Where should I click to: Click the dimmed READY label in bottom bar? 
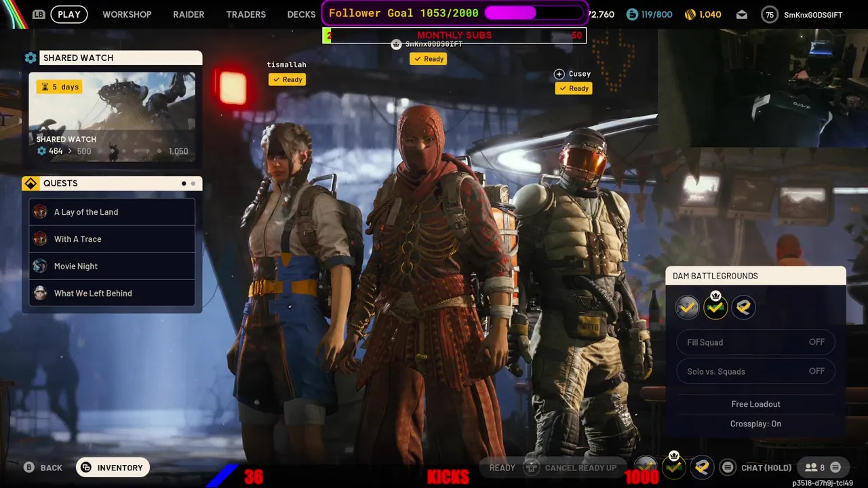click(x=502, y=468)
